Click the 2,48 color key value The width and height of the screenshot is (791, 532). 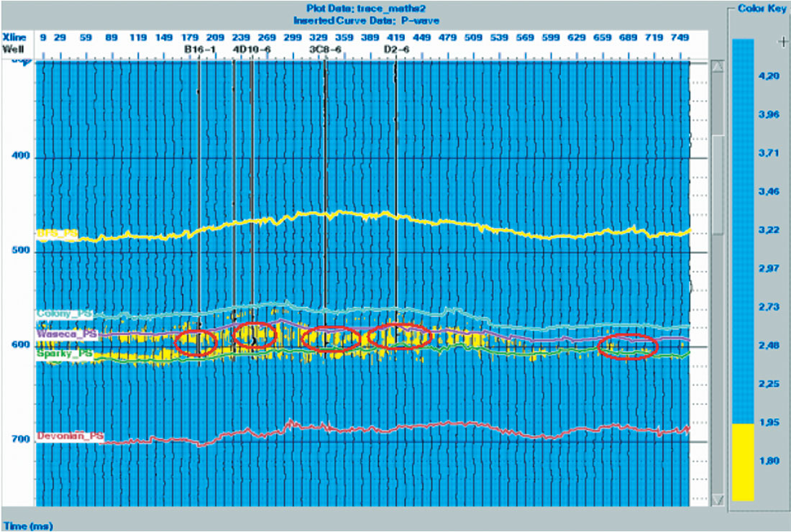tap(769, 345)
